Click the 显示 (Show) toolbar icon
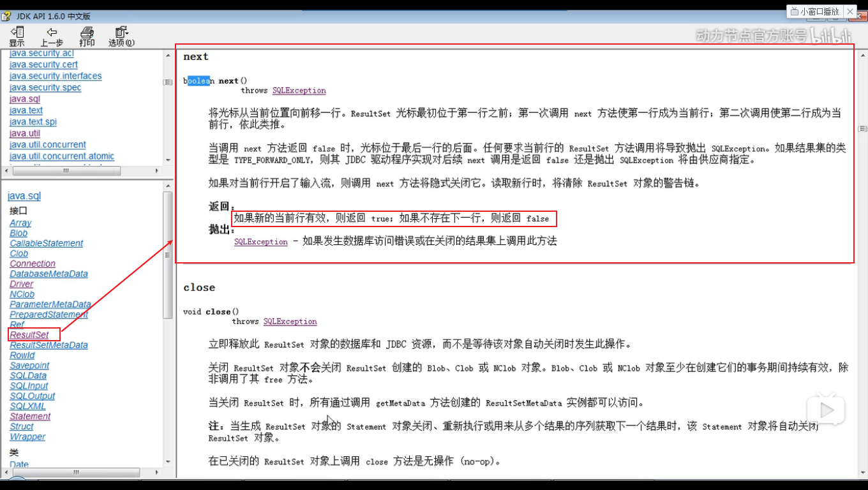Viewport: 868px width, 490px height. click(17, 36)
